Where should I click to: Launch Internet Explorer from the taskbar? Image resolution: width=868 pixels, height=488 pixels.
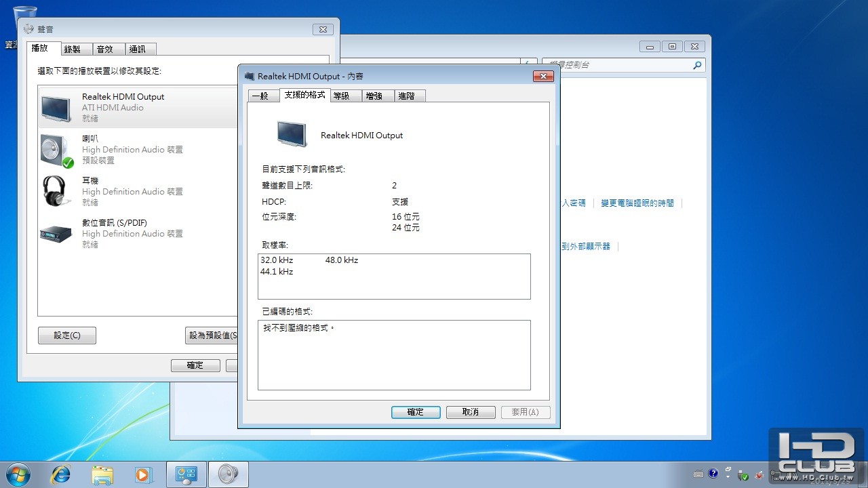(x=60, y=475)
